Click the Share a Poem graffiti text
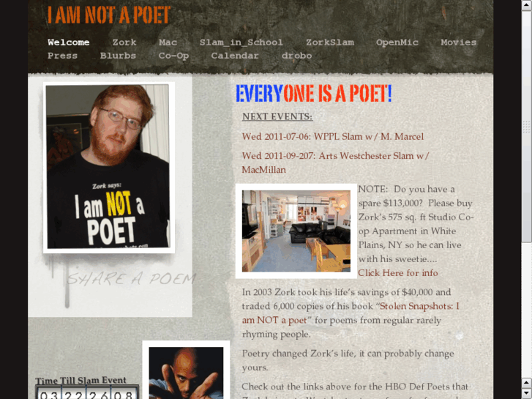Image resolution: width=532 pixels, height=399 pixels. click(132, 278)
